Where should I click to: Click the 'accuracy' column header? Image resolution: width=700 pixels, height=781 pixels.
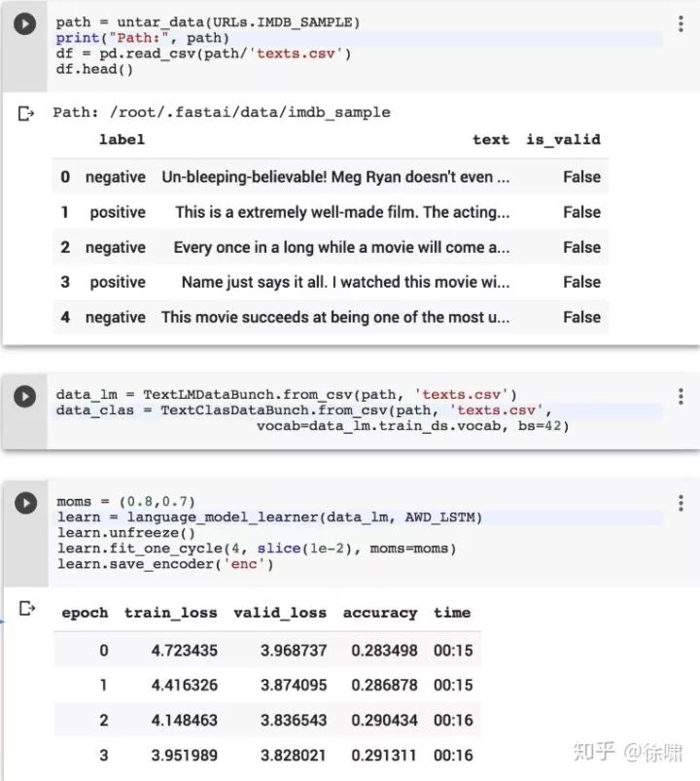379,614
